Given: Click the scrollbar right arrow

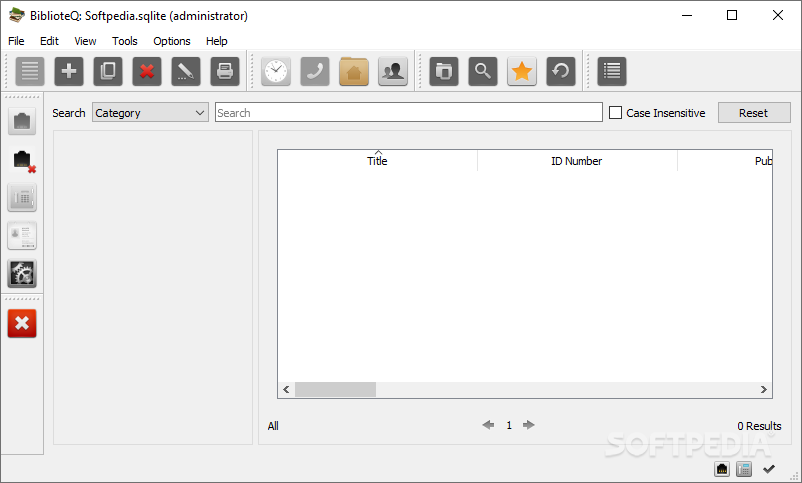Looking at the screenshot, I should 764,389.
